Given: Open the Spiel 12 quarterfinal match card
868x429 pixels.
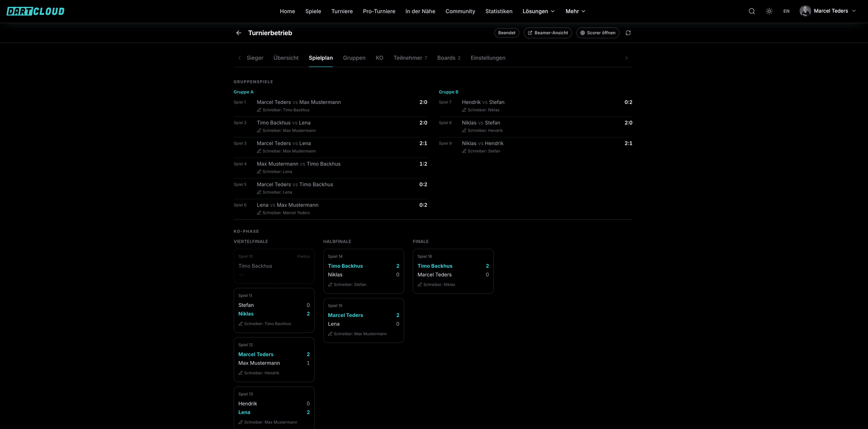Looking at the screenshot, I should (274, 359).
